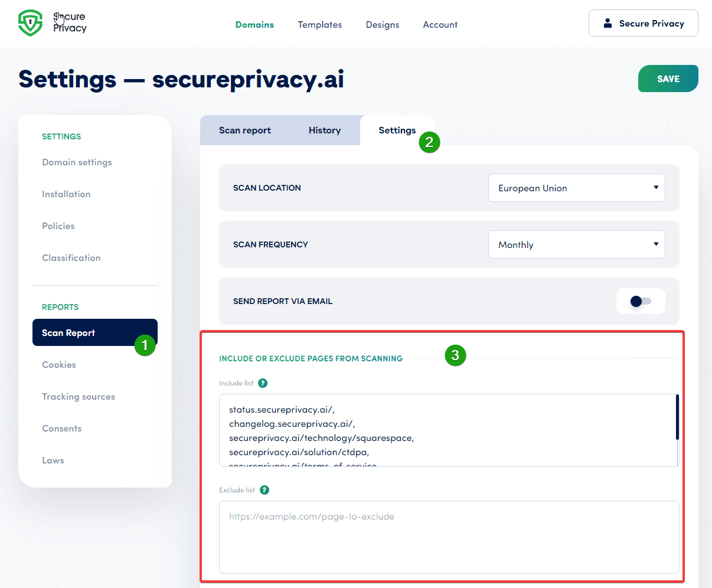712x588 pixels.
Task: Enable the Send Report Via Email toggle
Action: (641, 301)
